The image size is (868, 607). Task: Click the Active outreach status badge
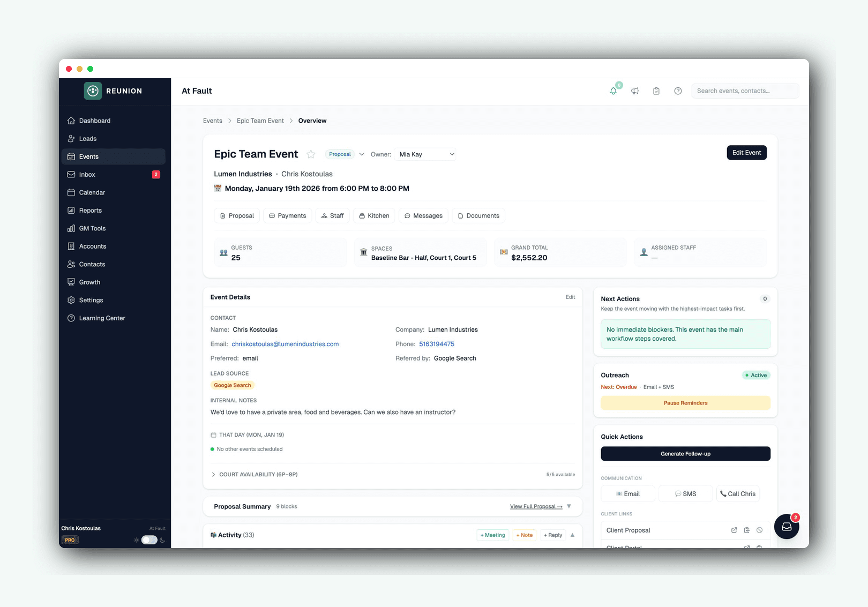(756, 375)
